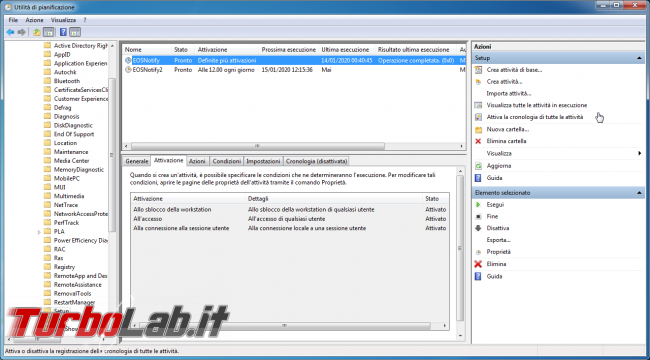Open the Cronologia (disattivata) tab

coord(316,161)
